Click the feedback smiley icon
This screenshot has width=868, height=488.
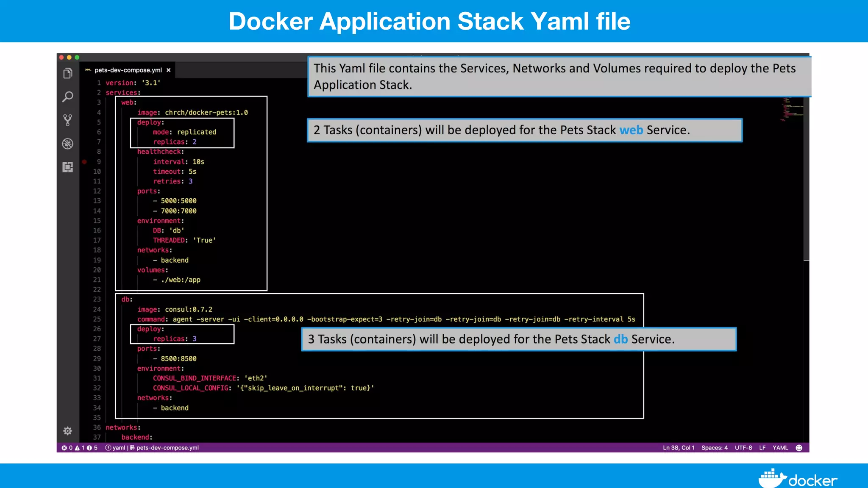(799, 448)
